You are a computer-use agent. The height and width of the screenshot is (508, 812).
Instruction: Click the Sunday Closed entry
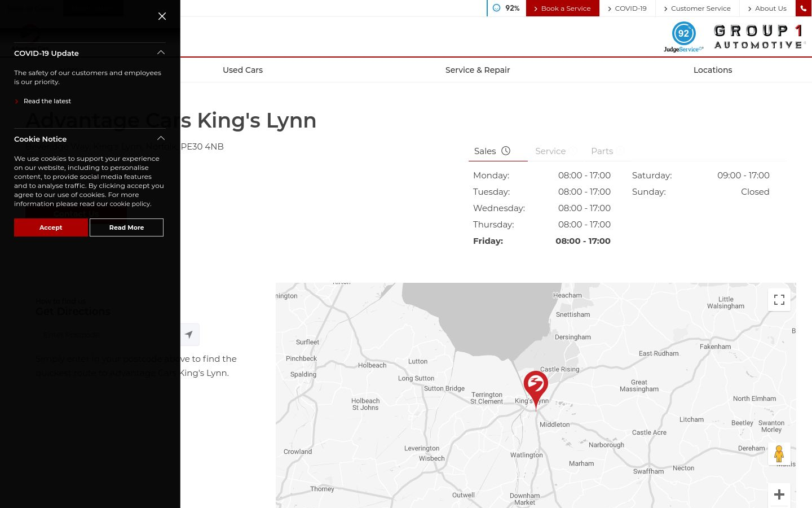click(701, 192)
